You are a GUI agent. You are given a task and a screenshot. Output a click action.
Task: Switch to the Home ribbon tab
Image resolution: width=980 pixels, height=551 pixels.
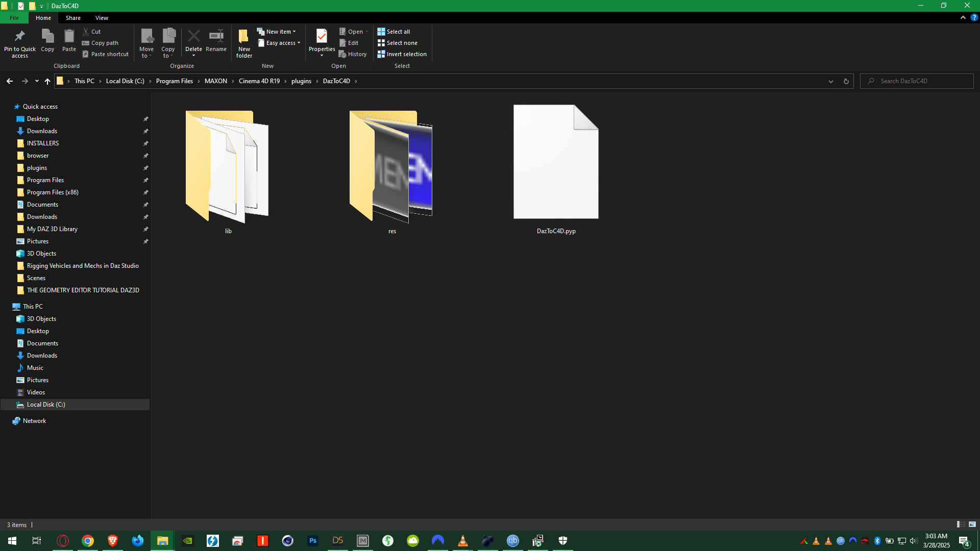pos(43,18)
